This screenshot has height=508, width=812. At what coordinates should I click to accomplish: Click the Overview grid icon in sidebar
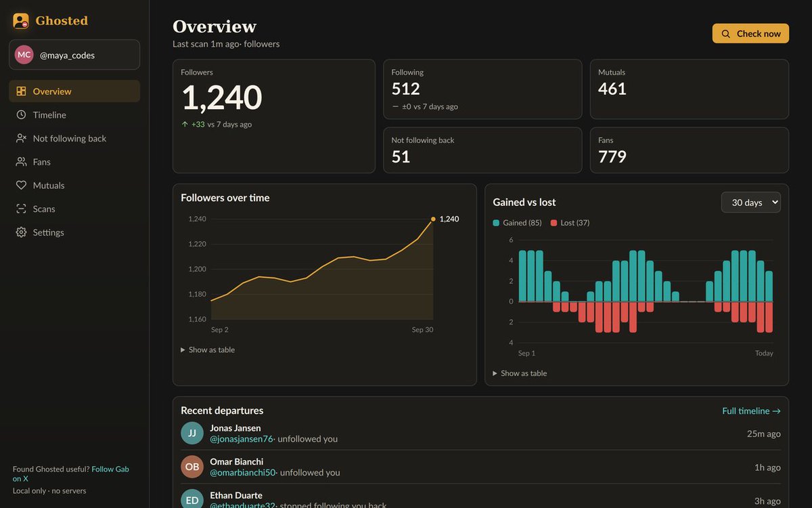click(x=21, y=91)
